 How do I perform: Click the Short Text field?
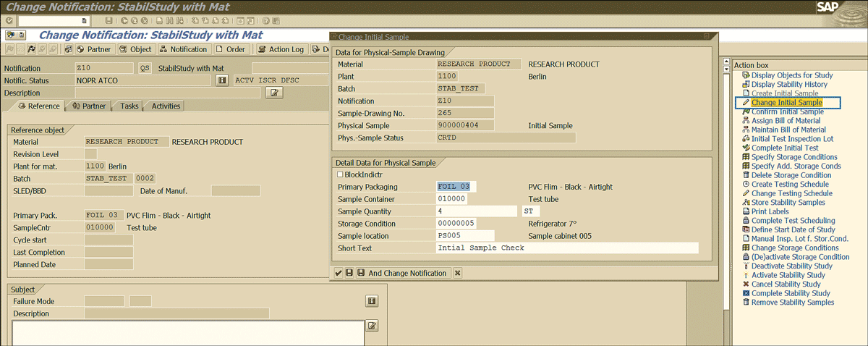click(567, 248)
